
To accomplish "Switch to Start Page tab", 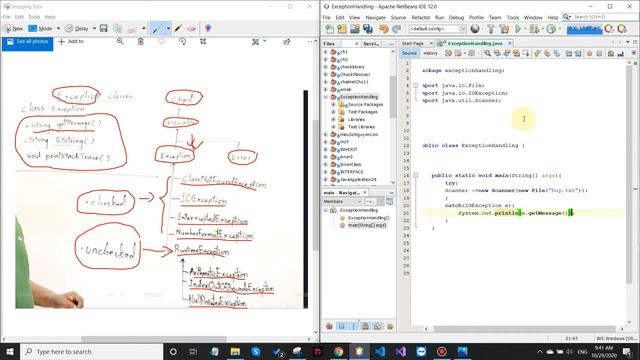I will [x=412, y=43].
